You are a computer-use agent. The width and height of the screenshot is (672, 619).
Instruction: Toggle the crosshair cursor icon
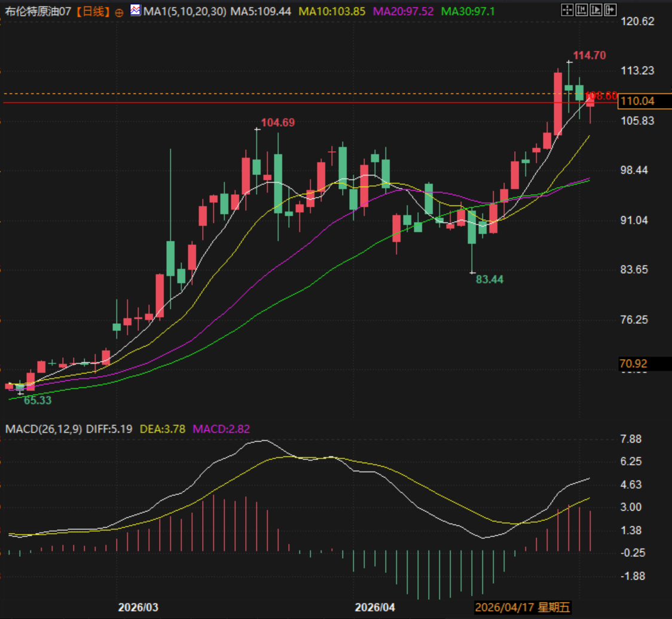[567, 10]
